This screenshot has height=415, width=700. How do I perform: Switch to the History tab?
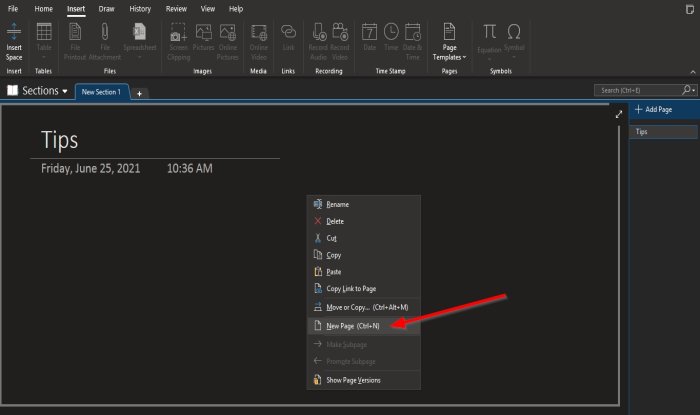click(x=140, y=8)
